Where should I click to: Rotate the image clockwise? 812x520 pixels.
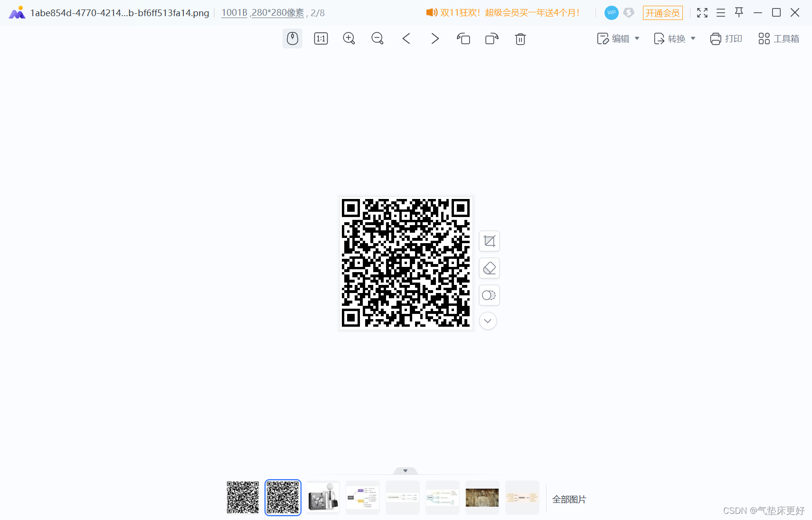(491, 38)
